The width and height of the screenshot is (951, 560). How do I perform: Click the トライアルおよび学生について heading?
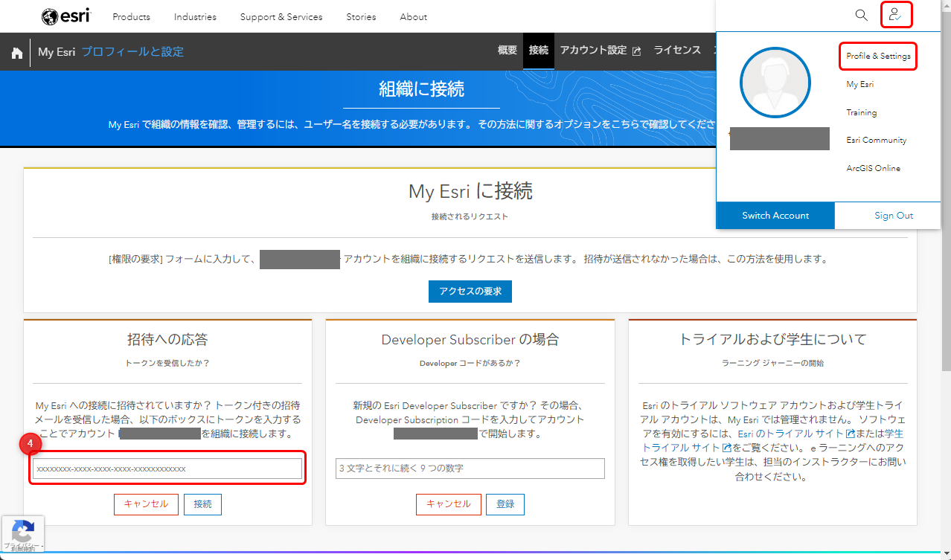(x=773, y=340)
